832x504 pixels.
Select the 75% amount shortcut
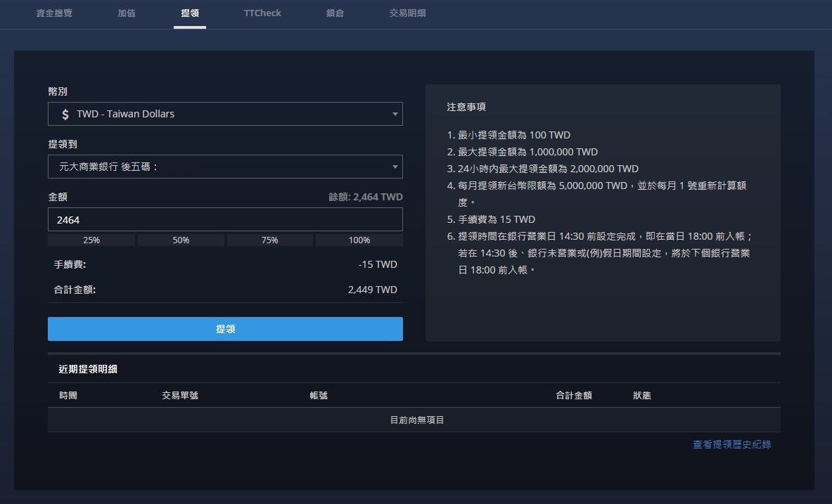point(270,240)
